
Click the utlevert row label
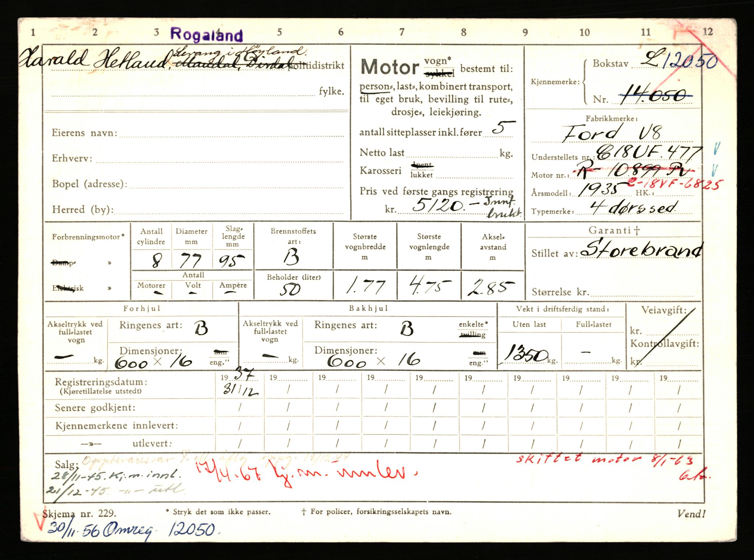[x=152, y=444]
